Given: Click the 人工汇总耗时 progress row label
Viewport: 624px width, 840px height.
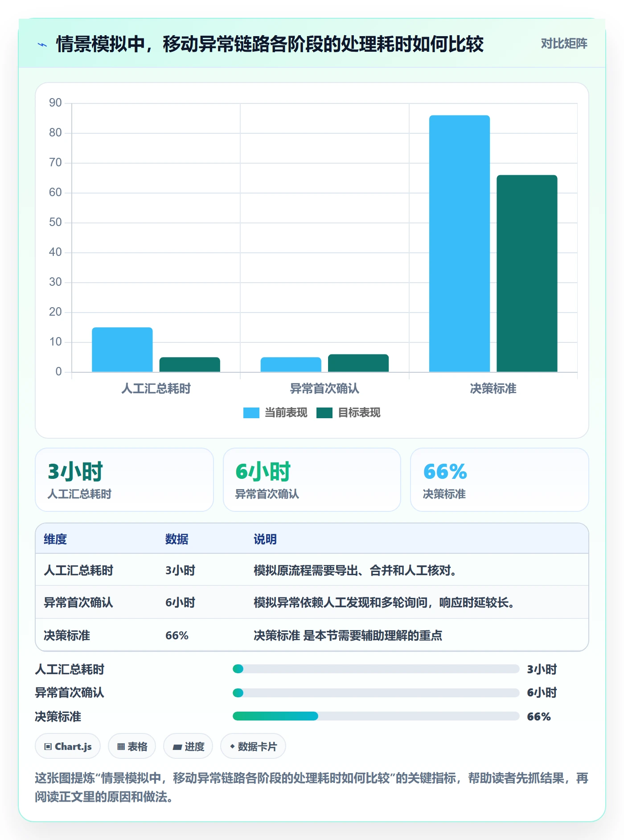Looking at the screenshot, I should [x=70, y=669].
